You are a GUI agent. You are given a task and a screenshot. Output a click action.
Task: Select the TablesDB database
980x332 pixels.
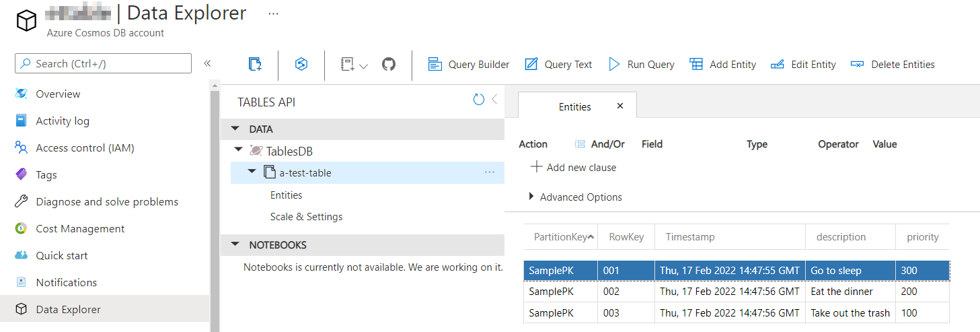coord(289,152)
